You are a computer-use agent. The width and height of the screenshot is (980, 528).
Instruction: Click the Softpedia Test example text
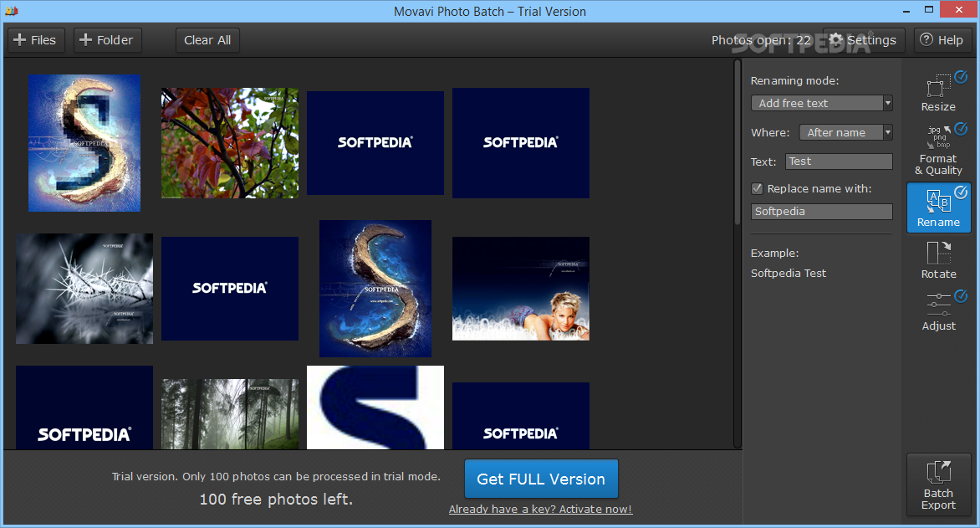point(789,274)
